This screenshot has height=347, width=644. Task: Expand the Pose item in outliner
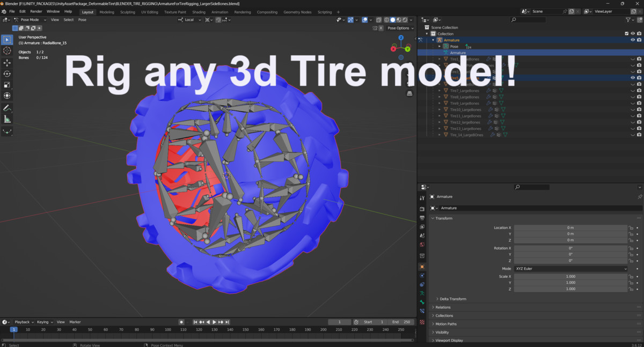click(x=440, y=46)
